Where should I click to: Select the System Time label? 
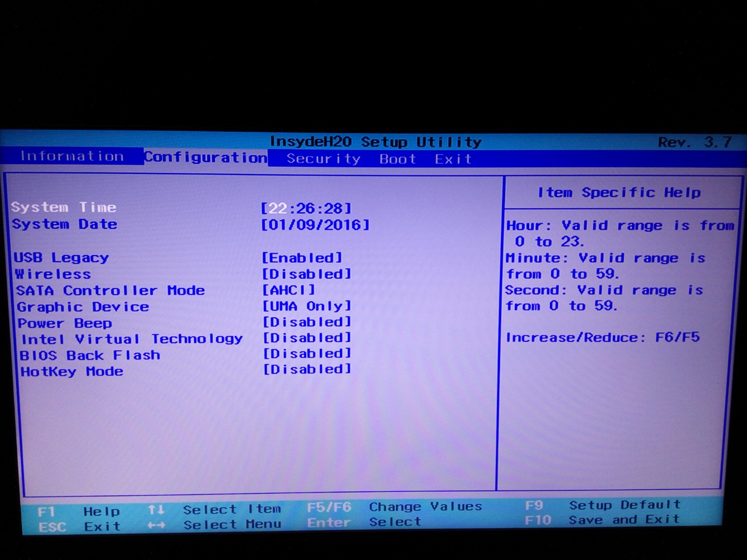[64, 207]
